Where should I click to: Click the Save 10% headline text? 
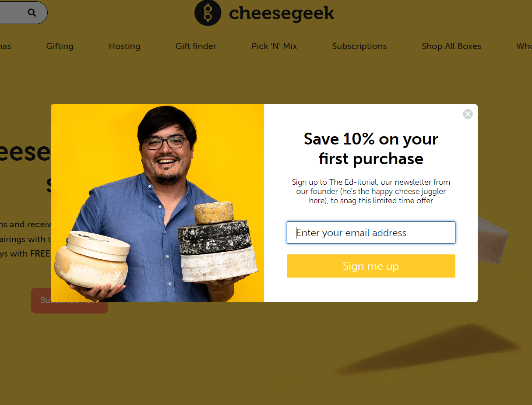(x=371, y=148)
